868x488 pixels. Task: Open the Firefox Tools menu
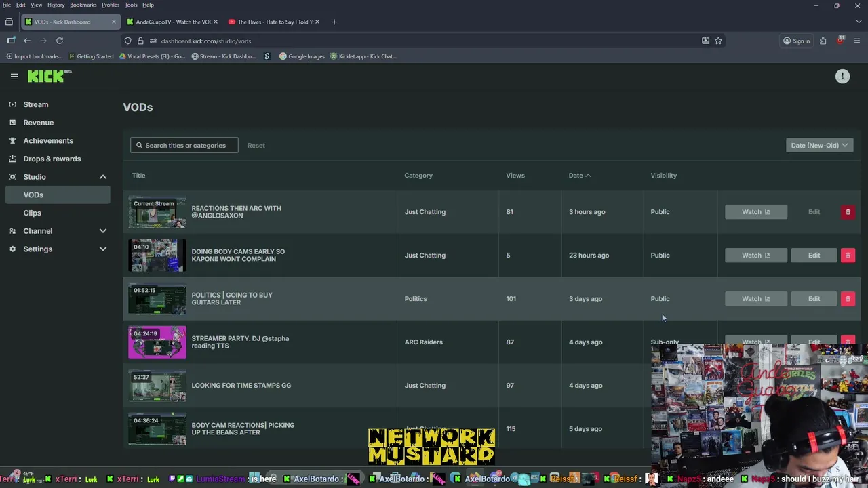pos(131,5)
